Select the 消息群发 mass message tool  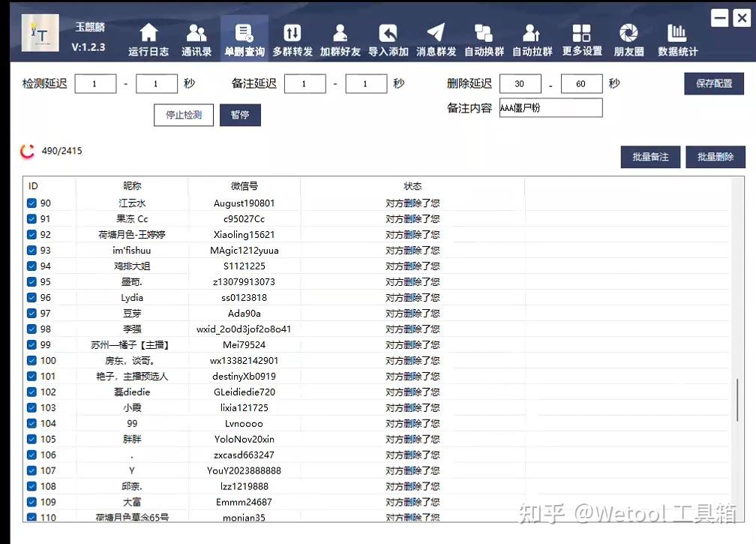[436, 36]
